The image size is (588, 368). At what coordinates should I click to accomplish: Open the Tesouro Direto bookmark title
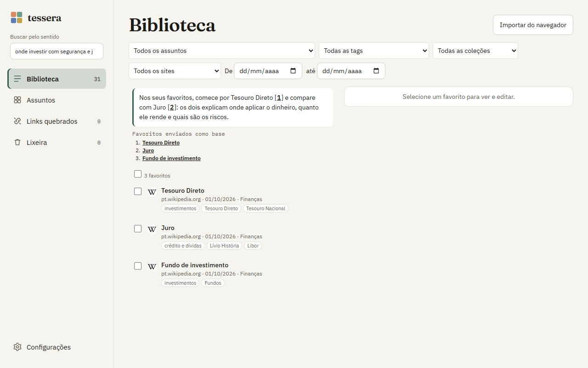click(x=183, y=190)
